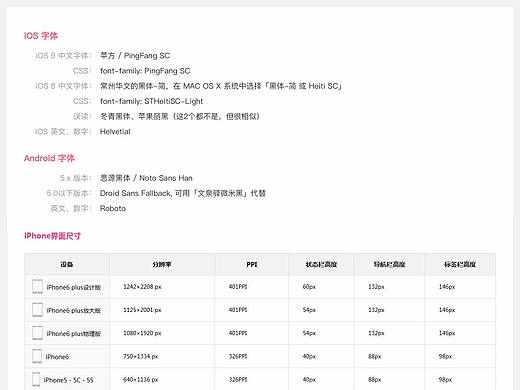The image size is (520, 390).
Task: Click the text font-family: PingFang SC
Action: (x=145, y=71)
